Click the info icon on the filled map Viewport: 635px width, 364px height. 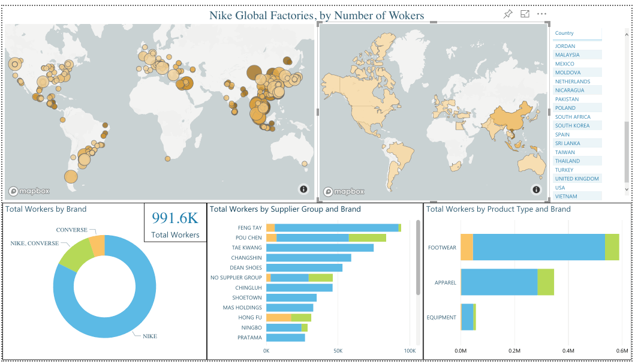pyautogui.click(x=536, y=189)
